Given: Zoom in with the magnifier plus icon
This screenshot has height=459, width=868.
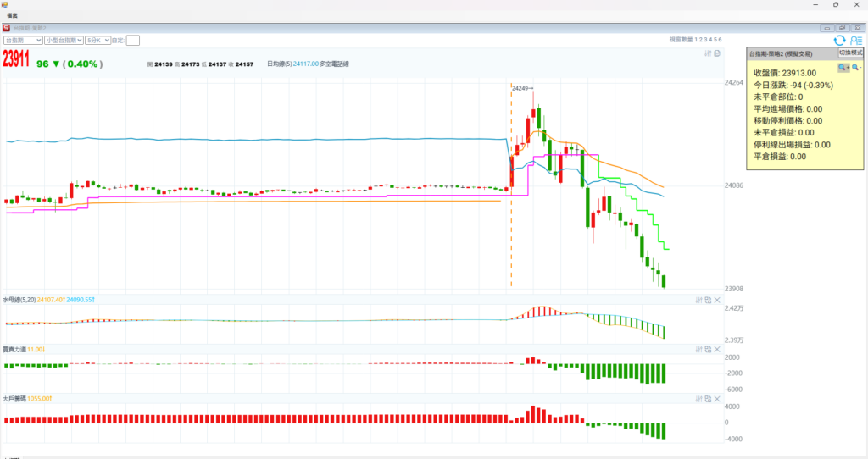Looking at the screenshot, I should [843, 67].
